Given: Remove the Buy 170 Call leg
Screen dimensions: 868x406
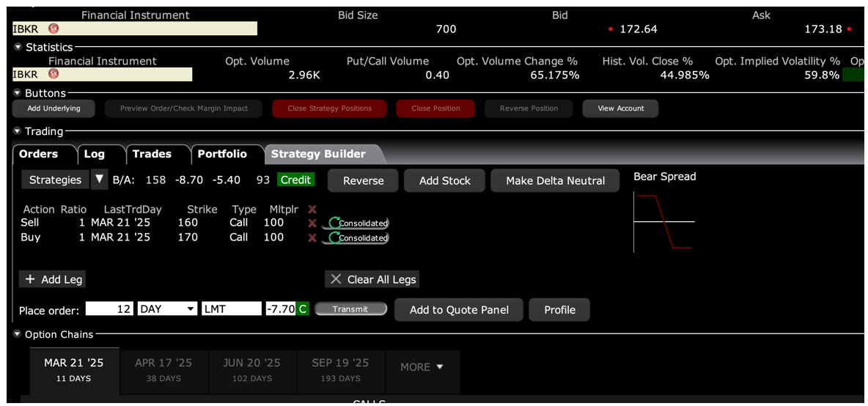Looking at the screenshot, I should tap(312, 237).
